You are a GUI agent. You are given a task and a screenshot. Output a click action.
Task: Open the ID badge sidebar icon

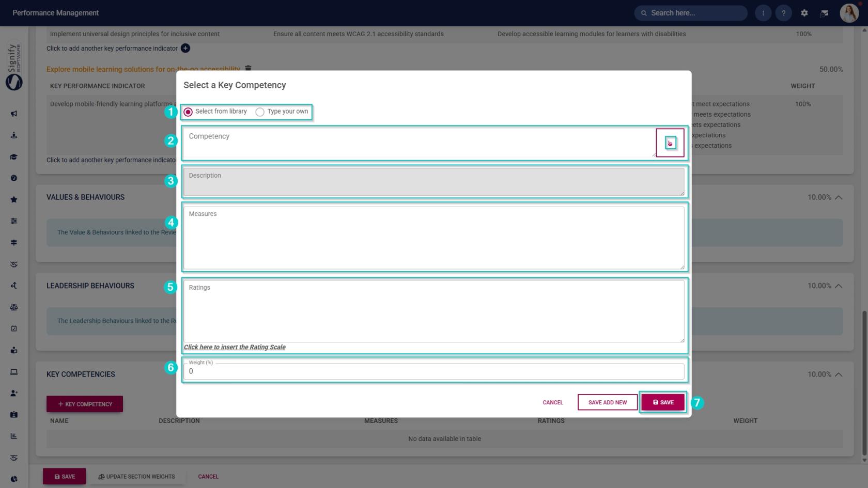[14, 415]
